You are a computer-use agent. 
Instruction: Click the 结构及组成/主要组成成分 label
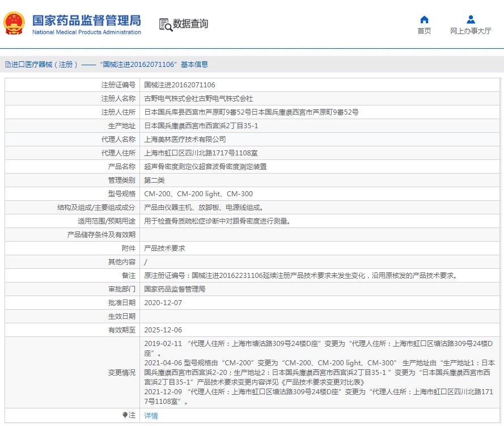(96, 208)
